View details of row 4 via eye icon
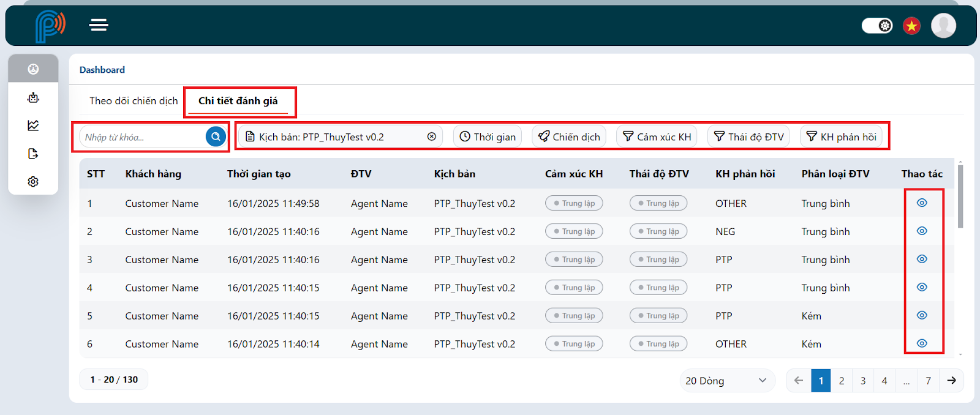 click(922, 287)
